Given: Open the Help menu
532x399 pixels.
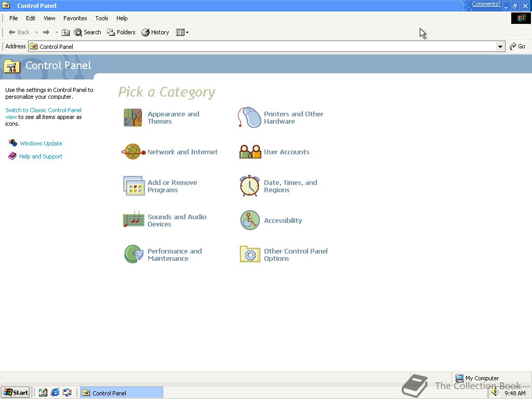Looking at the screenshot, I should (122, 18).
